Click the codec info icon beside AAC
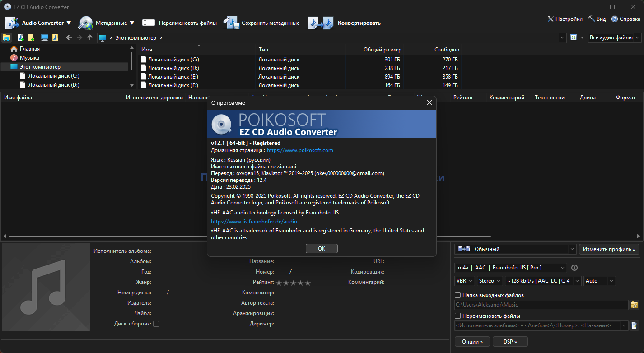This screenshot has width=644, height=353. pos(574,268)
